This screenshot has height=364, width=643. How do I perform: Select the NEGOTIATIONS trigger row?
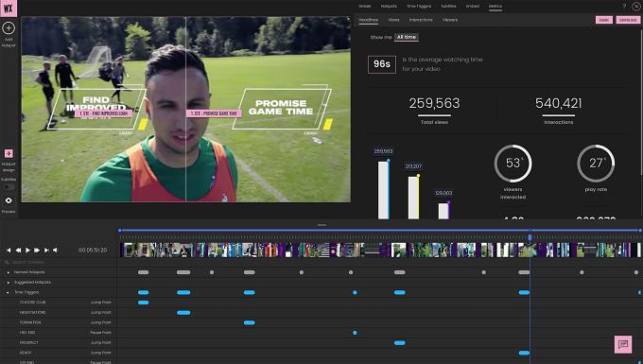pos(59,312)
